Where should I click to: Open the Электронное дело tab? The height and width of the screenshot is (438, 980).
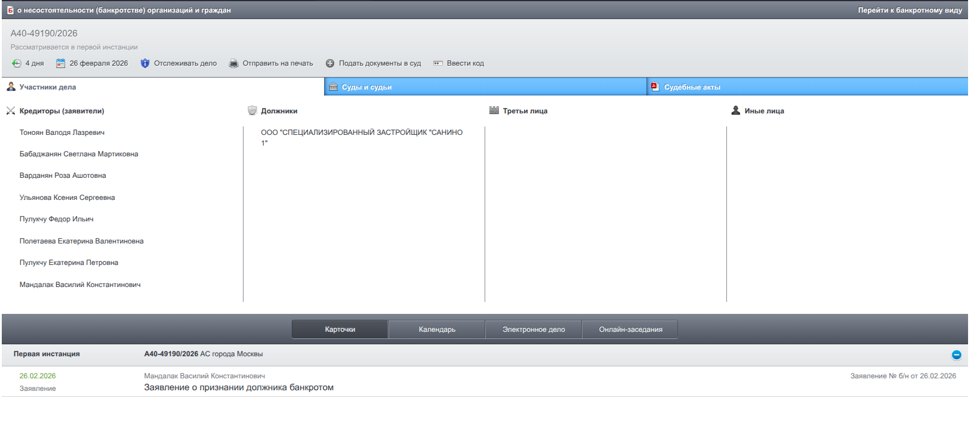pos(534,329)
